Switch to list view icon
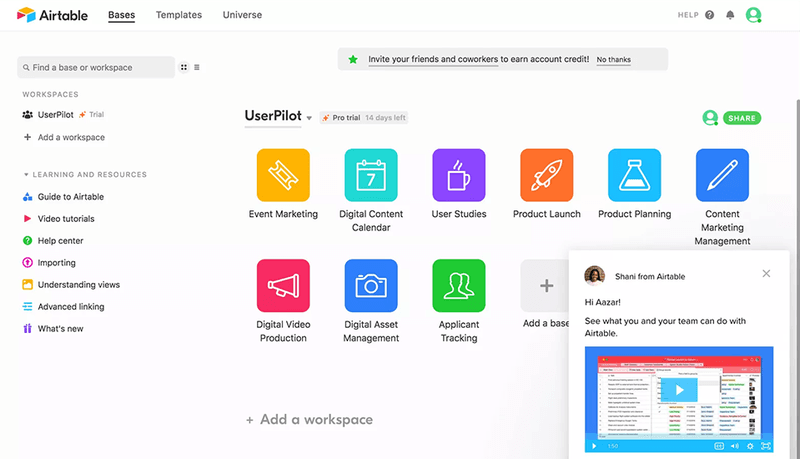This screenshot has width=800, height=459. coord(197,67)
